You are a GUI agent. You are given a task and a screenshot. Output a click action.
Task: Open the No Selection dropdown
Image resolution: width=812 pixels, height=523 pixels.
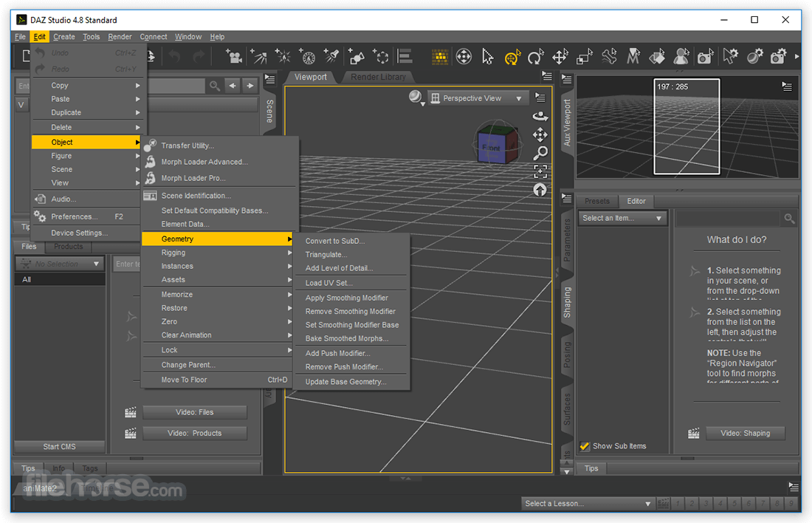tap(60, 264)
